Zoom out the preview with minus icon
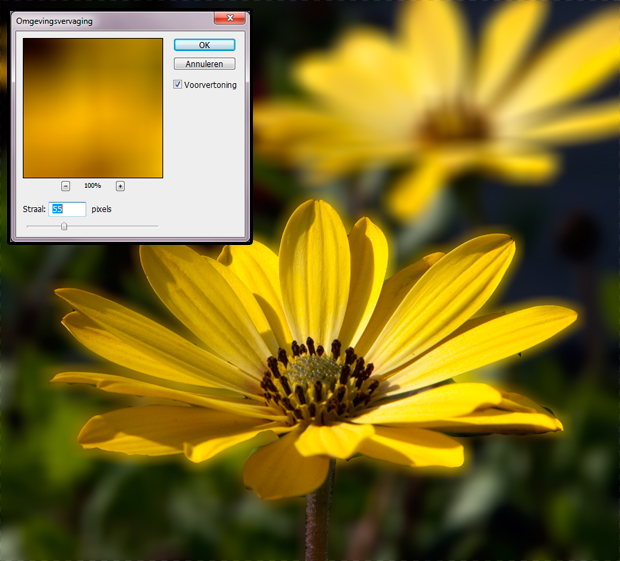Image resolution: width=620 pixels, height=561 pixels. [x=66, y=186]
